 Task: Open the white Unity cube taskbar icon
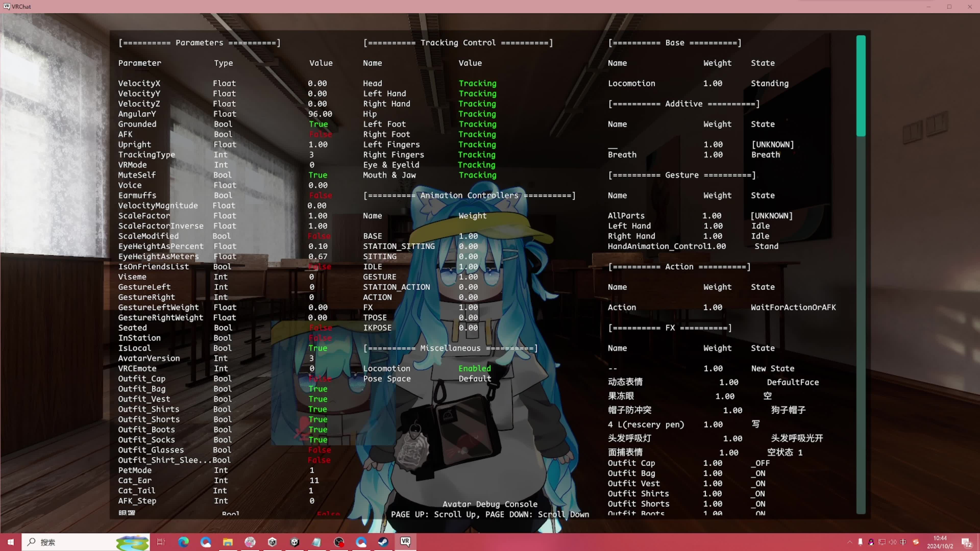[272, 542]
